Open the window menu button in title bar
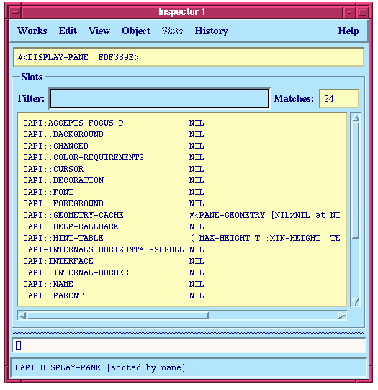Screen dimensions: 378x390 (x=14, y=13)
